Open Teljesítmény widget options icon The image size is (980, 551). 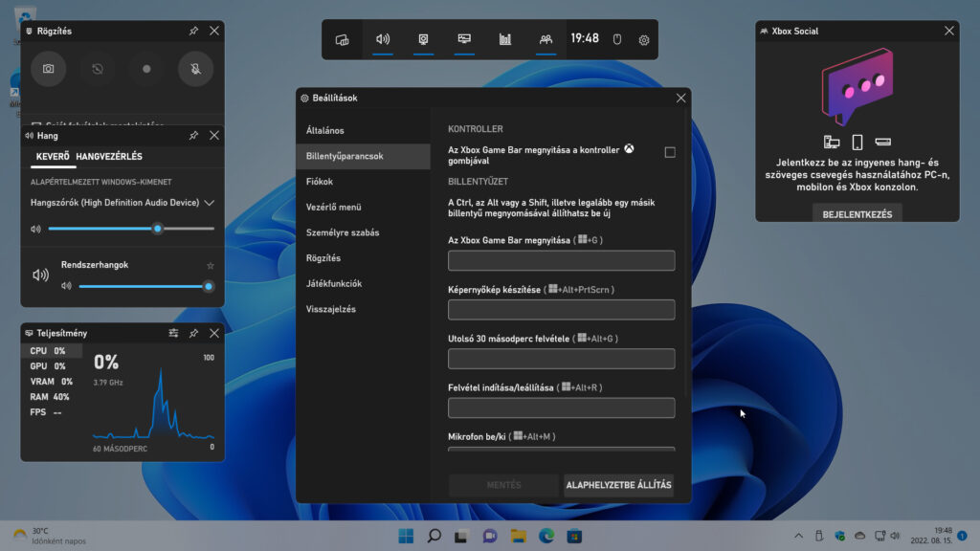click(x=173, y=333)
